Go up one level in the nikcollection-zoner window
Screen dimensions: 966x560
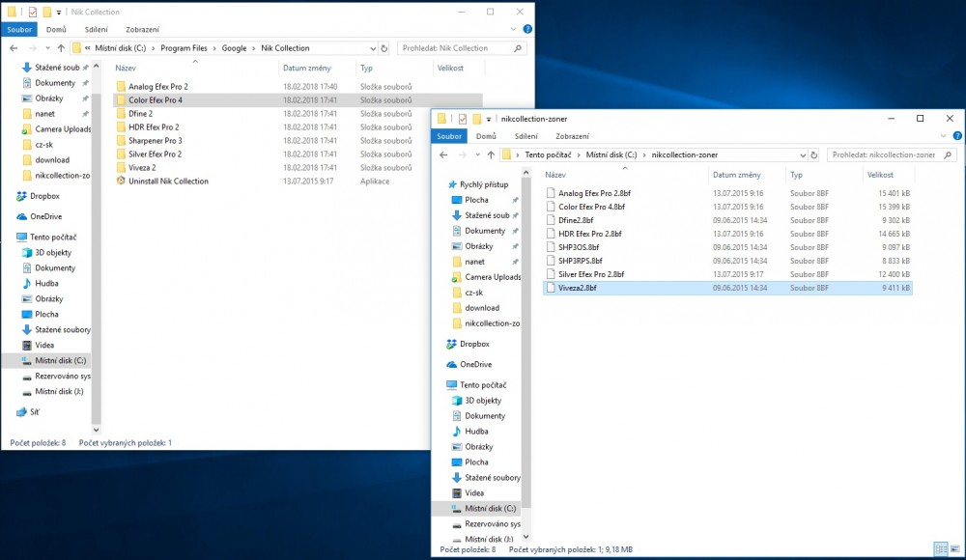(x=491, y=154)
